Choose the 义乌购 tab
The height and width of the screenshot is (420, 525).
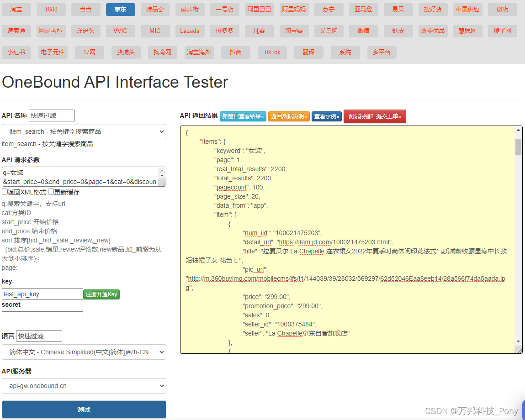click(329, 31)
